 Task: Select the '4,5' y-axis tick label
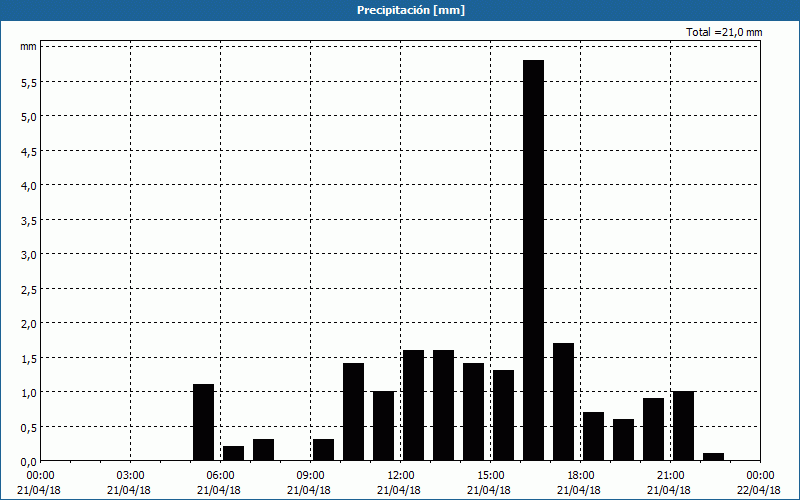point(29,151)
